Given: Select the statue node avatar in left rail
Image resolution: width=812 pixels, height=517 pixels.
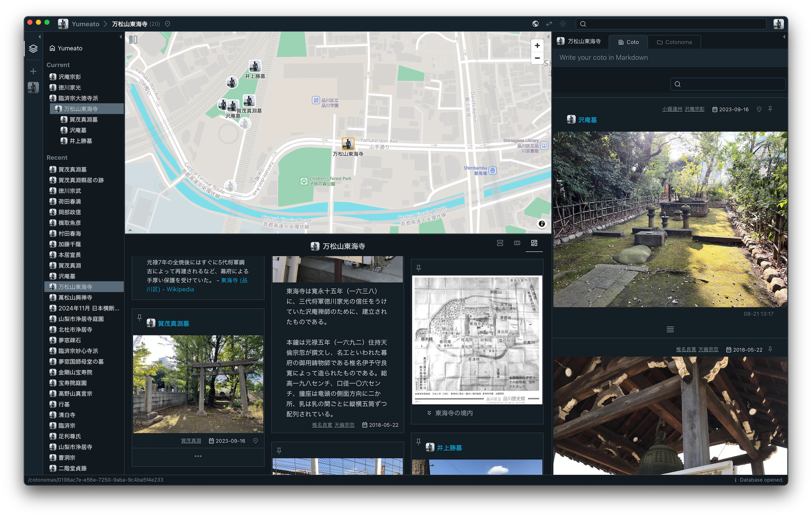Looking at the screenshot, I should point(33,88).
